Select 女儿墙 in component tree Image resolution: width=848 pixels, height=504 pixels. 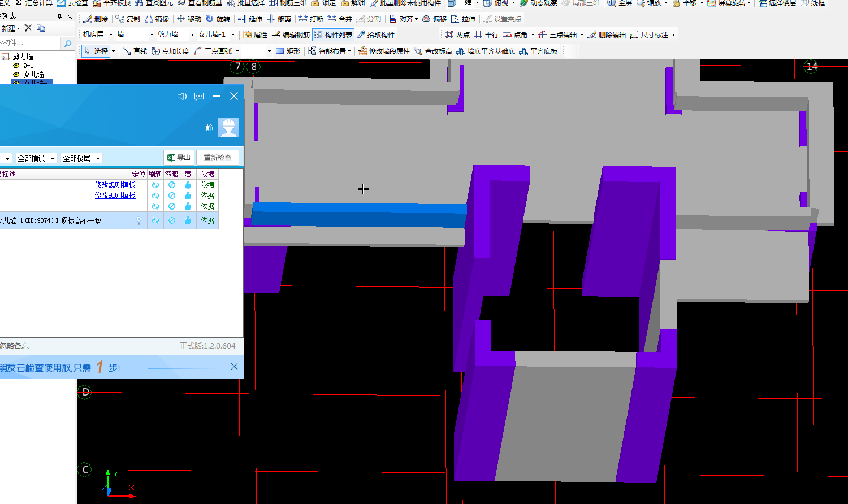tap(33, 75)
